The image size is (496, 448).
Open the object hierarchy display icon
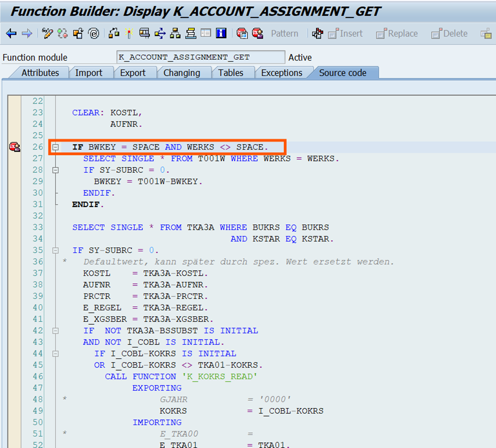tap(175, 34)
